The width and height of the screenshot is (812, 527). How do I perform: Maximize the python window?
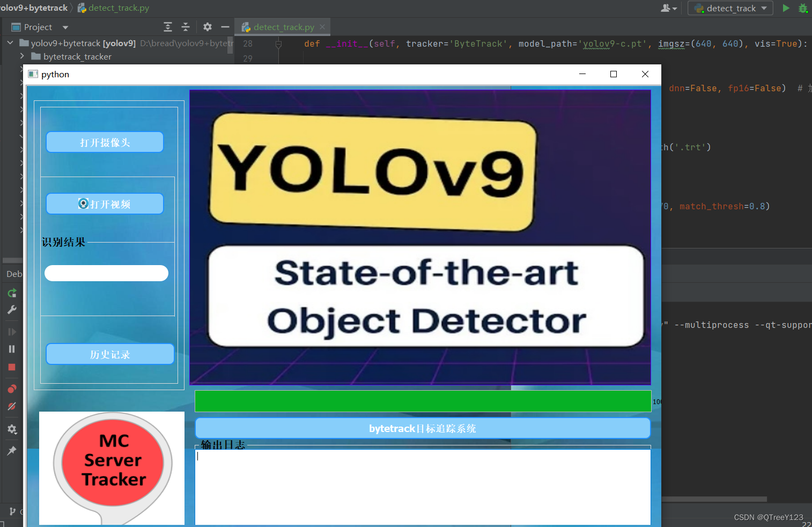point(614,74)
